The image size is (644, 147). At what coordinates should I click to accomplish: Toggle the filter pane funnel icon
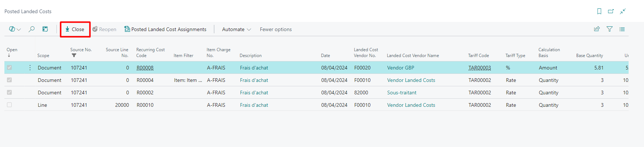point(610,29)
